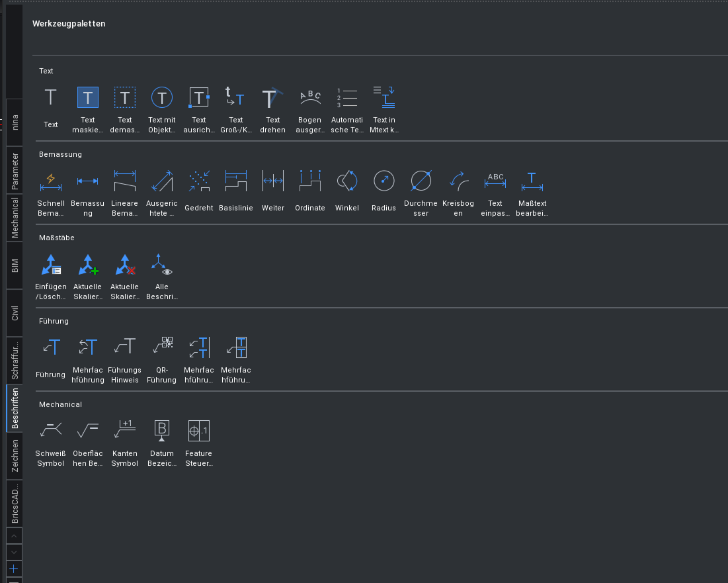
Task: Click the tab list down arrow
Action: pyautogui.click(x=15, y=553)
